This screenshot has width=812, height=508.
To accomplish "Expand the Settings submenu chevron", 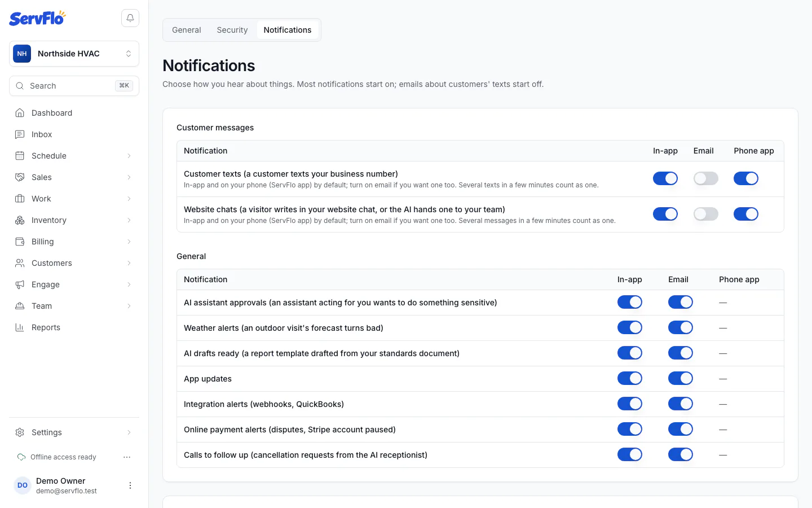I will point(129,432).
